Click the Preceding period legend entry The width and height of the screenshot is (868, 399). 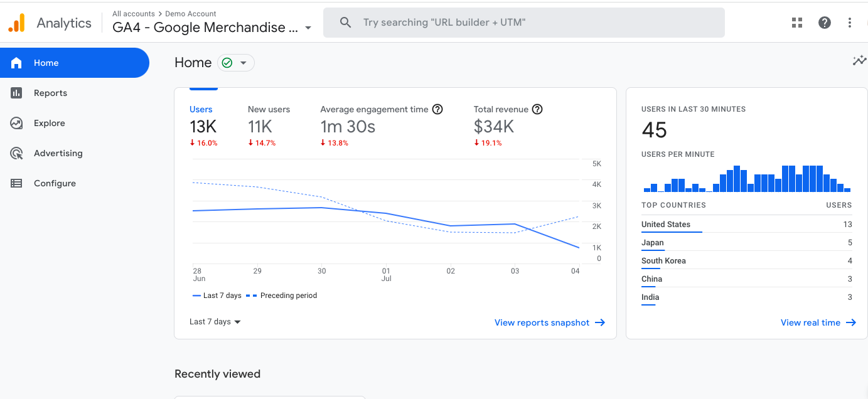click(x=282, y=295)
